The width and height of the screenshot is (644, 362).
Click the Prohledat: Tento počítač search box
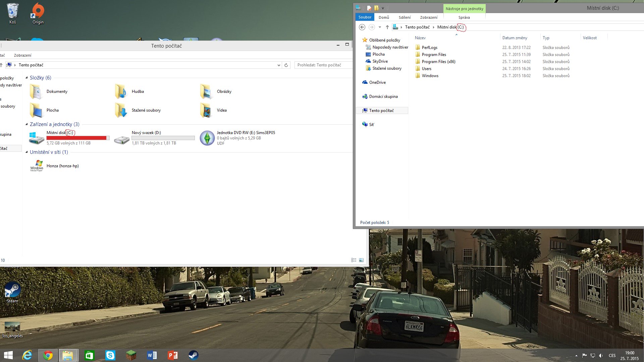pos(323,65)
